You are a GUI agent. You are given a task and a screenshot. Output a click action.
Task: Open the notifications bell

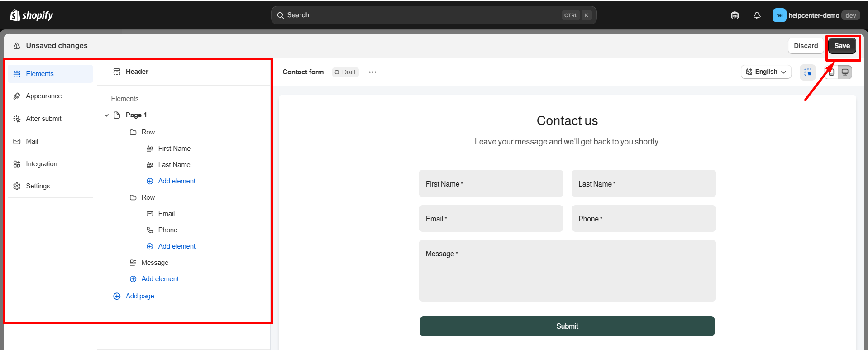point(757,15)
